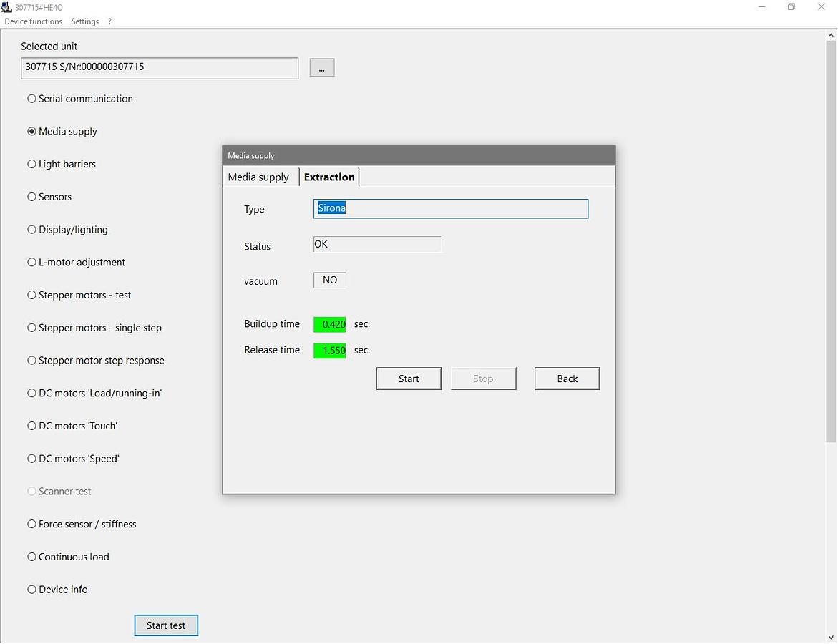Image resolution: width=838 pixels, height=644 pixels.
Task: Open the Settings menu
Action: 85,21
